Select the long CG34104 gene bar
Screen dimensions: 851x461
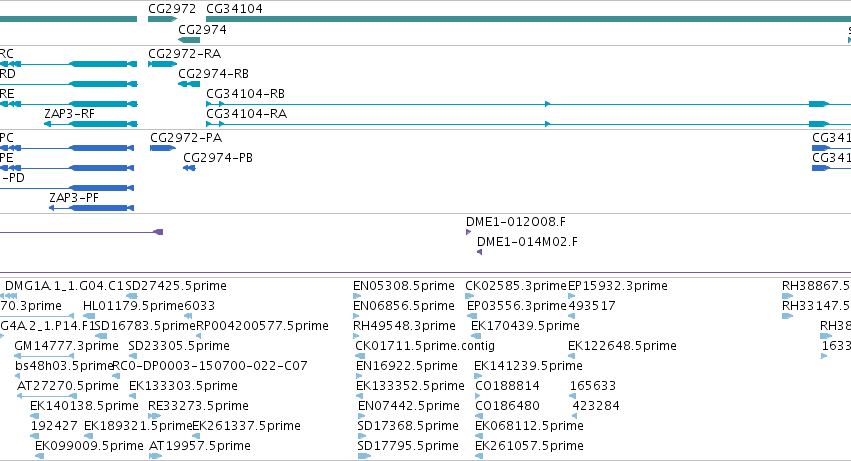pos(528,19)
